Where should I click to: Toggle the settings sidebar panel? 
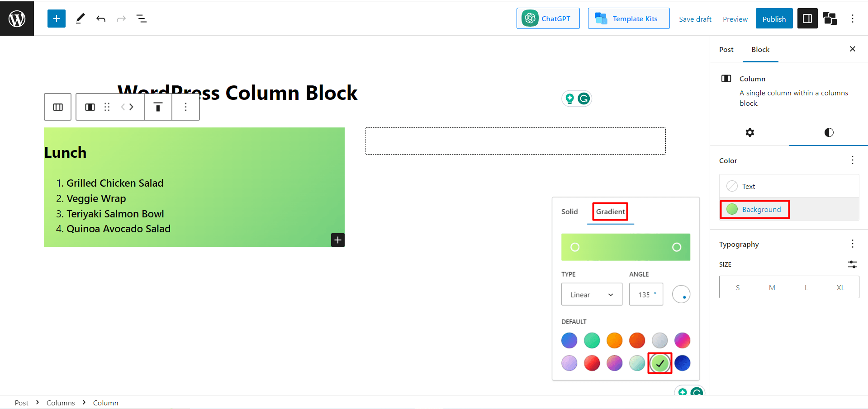pos(807,19)
